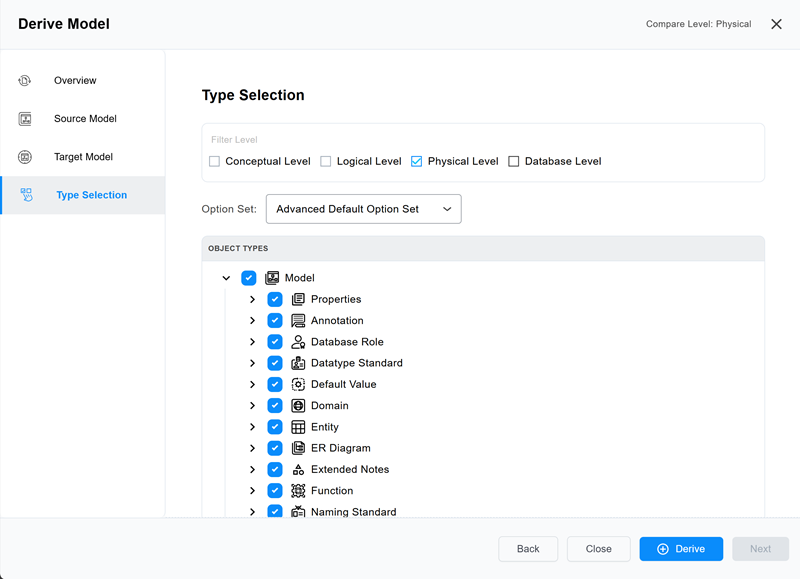The height and width of the screenshot is (579, 800).
Task: Uncheck the Datatype Standard checkbox
Action: tap(274, 363)
